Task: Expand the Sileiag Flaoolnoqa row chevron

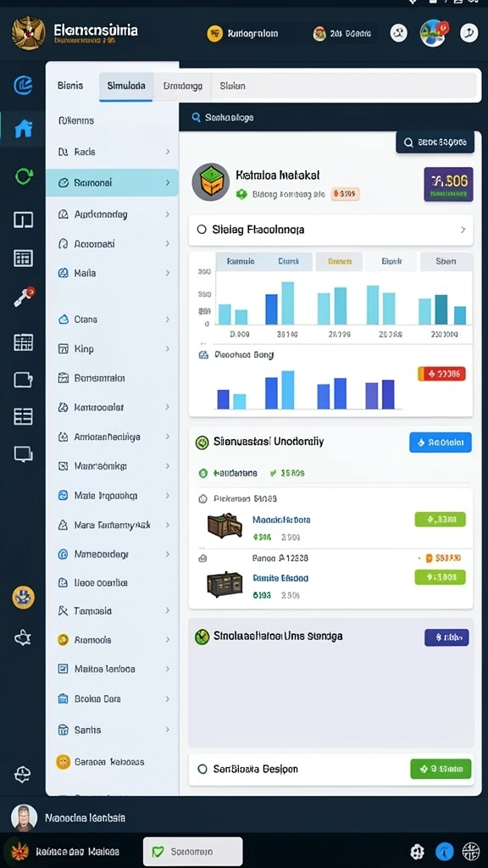Action: tap(463, 230)
